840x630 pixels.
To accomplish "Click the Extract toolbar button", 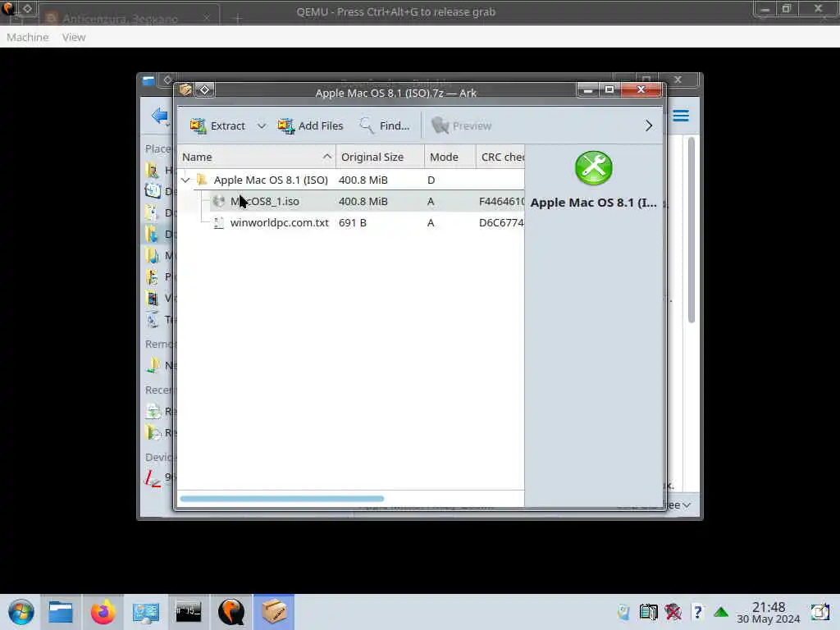I will [217, 126].
